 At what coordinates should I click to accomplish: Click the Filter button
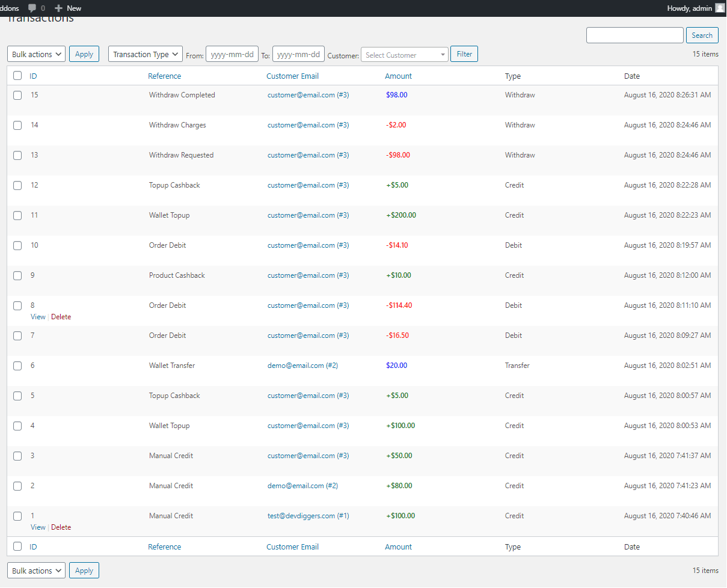click(x=464, y=54)
